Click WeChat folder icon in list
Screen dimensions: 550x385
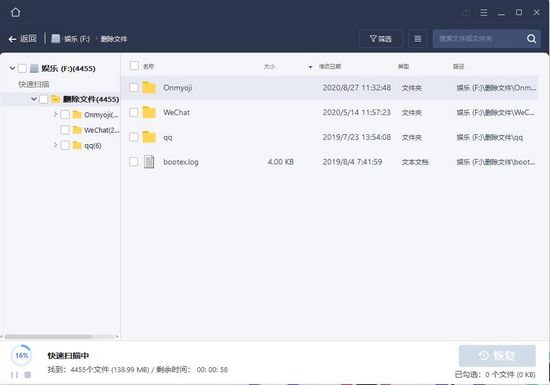click(149, 112)
